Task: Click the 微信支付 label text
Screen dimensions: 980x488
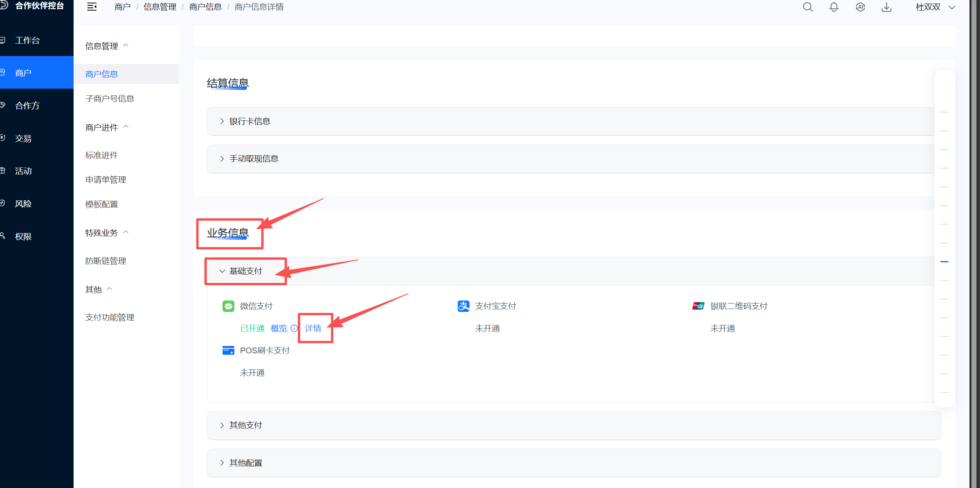Action: click(x=256, y=306)
